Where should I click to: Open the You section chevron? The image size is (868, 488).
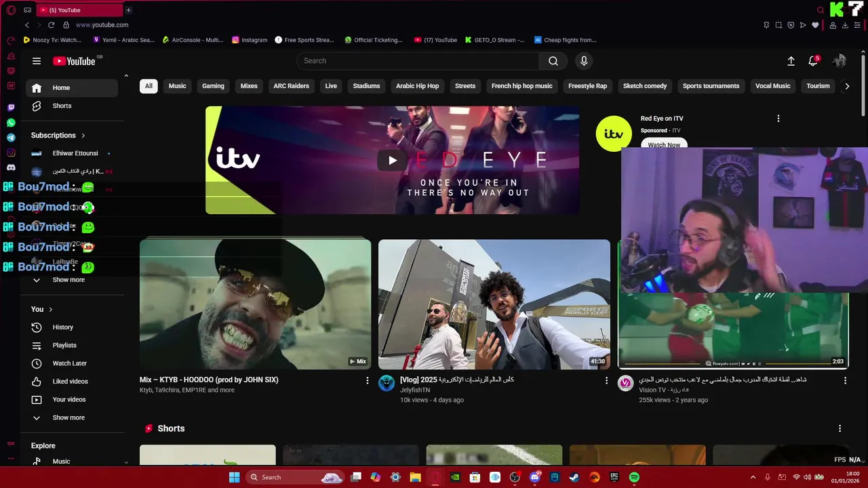tap(50, 310)
